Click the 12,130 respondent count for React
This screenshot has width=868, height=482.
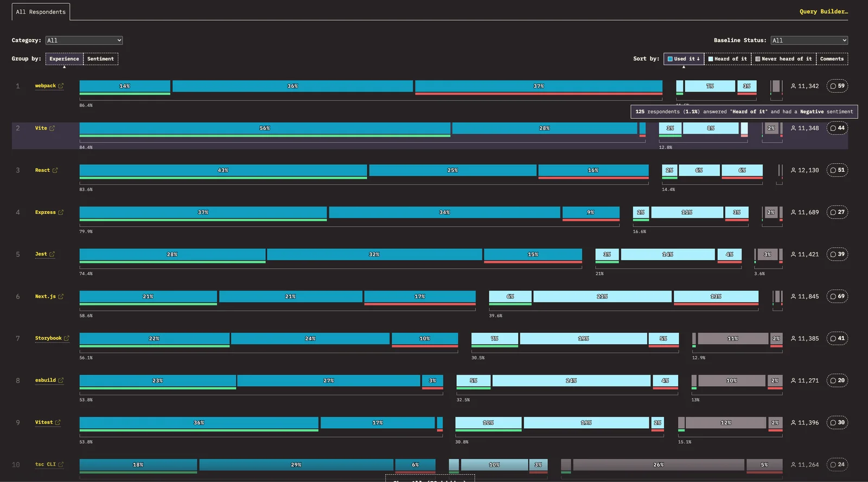coord(805,170)
